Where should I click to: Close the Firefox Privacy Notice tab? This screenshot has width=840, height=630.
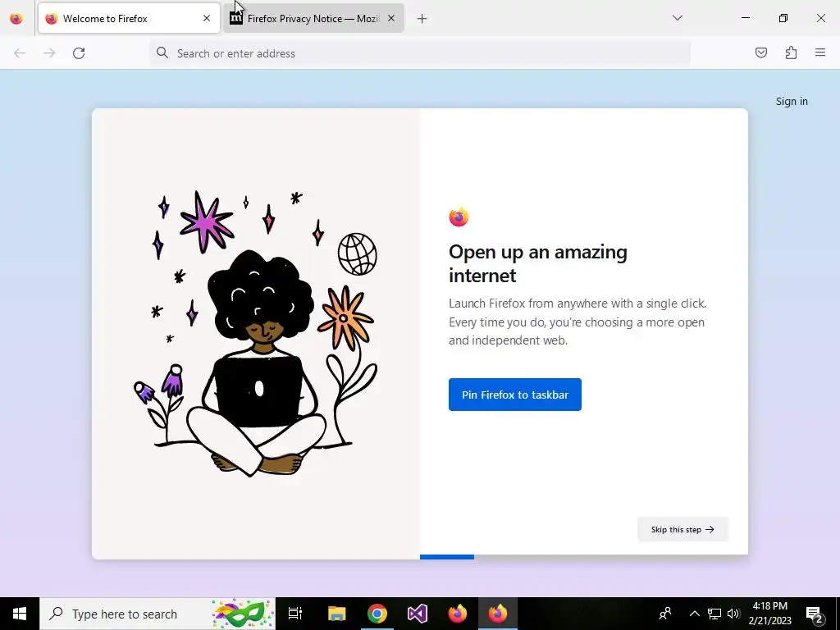(391, 19)
